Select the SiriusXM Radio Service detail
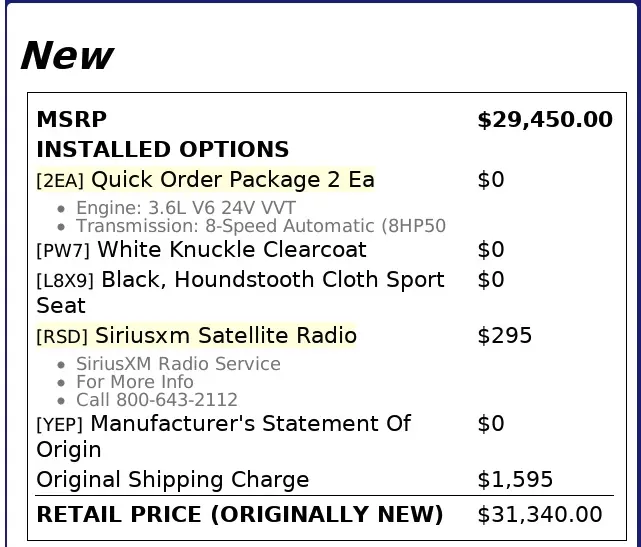Image resolution: width=641 pixels, height=547 pixels. 178,364
